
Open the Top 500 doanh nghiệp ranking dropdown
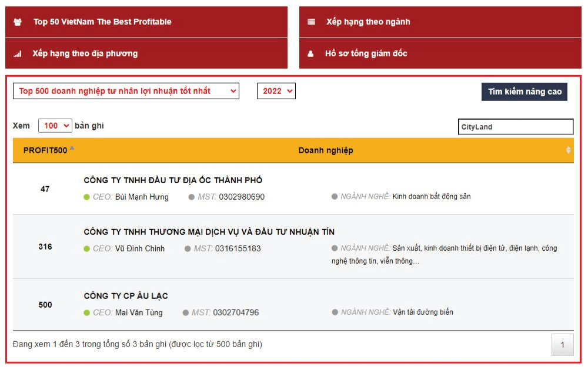(x=126, y=91)
